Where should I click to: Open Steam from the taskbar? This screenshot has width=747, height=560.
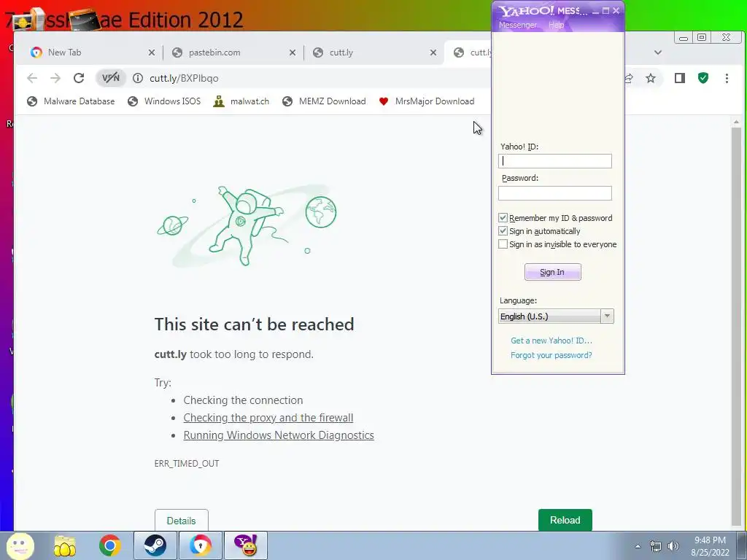pyautogui.click(x=155, y=545)
